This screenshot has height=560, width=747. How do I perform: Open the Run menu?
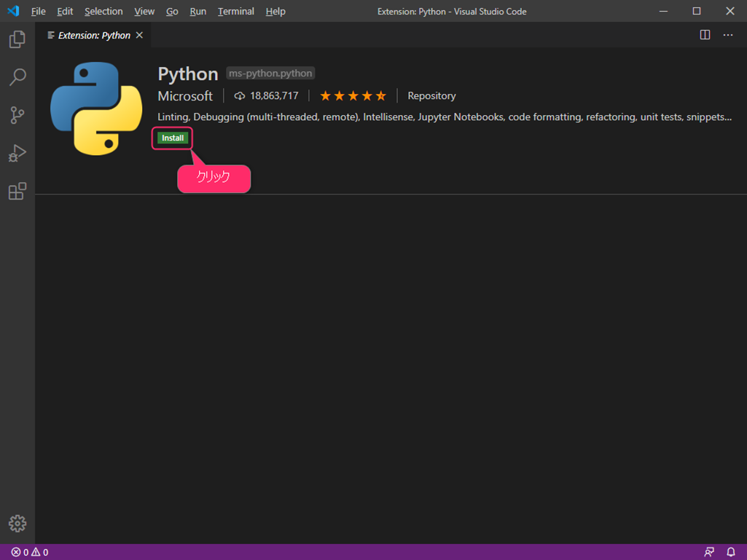198,12
